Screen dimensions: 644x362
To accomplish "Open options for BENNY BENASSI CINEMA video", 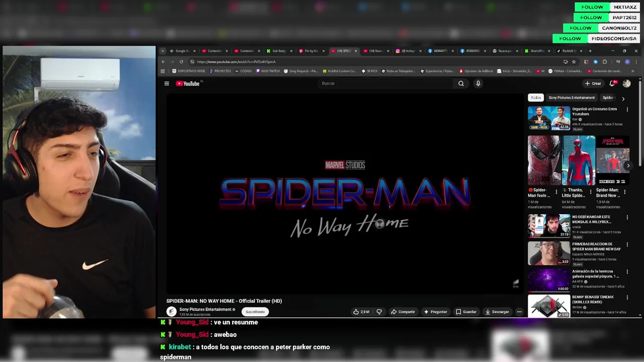I will [x=627, y=298].
